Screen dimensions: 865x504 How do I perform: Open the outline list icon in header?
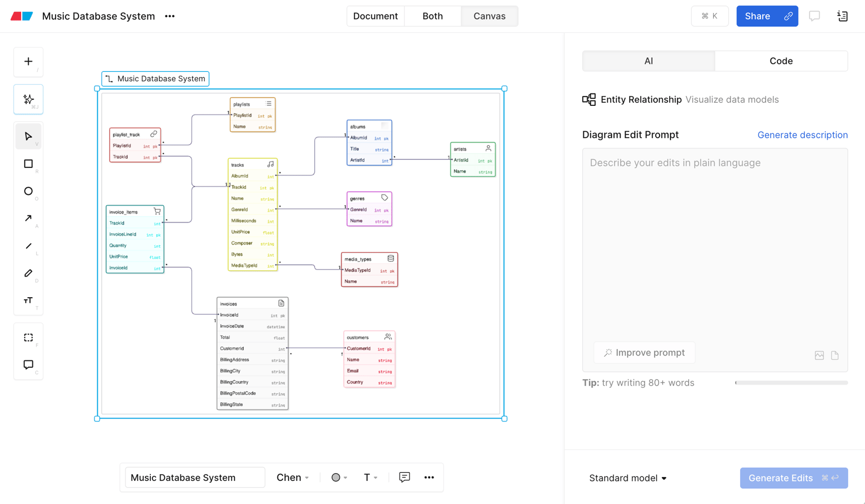pyautogui.click(x=842, y=16)
